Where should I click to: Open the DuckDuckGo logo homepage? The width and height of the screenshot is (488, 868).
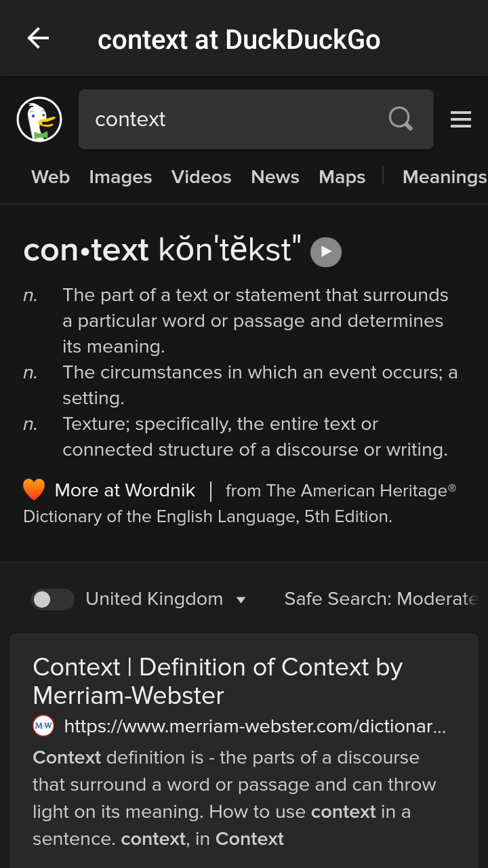[39, 119]
